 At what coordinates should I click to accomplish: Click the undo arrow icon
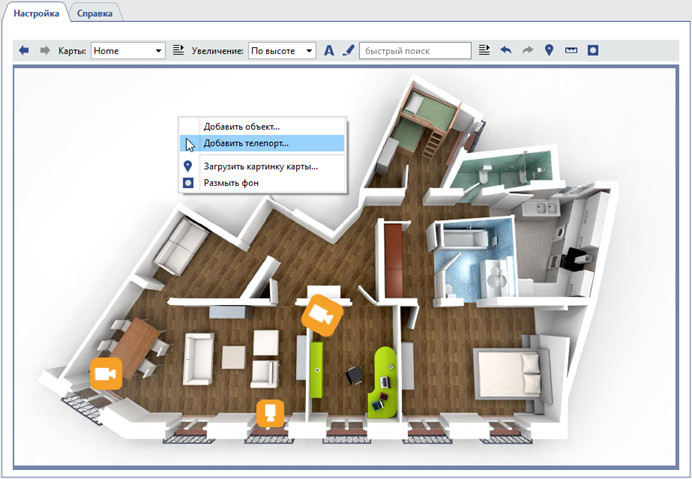[506, 50]
